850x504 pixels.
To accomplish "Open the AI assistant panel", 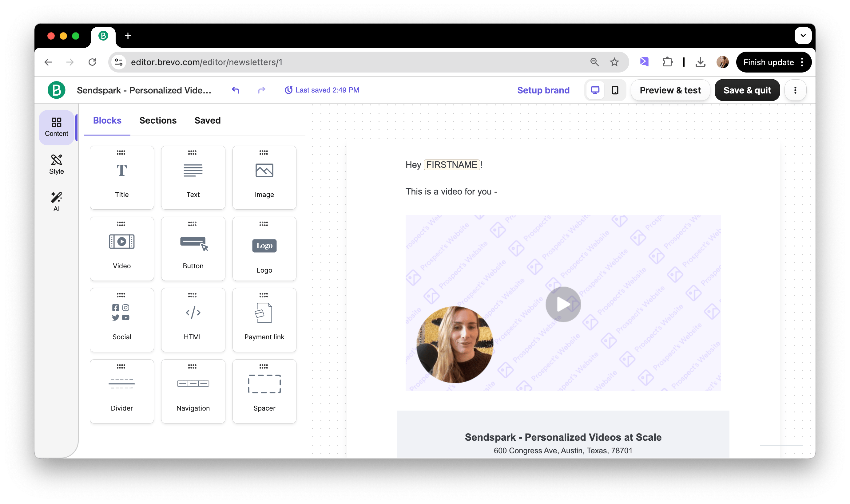I will pyautogui.click(x=56, y=202).
